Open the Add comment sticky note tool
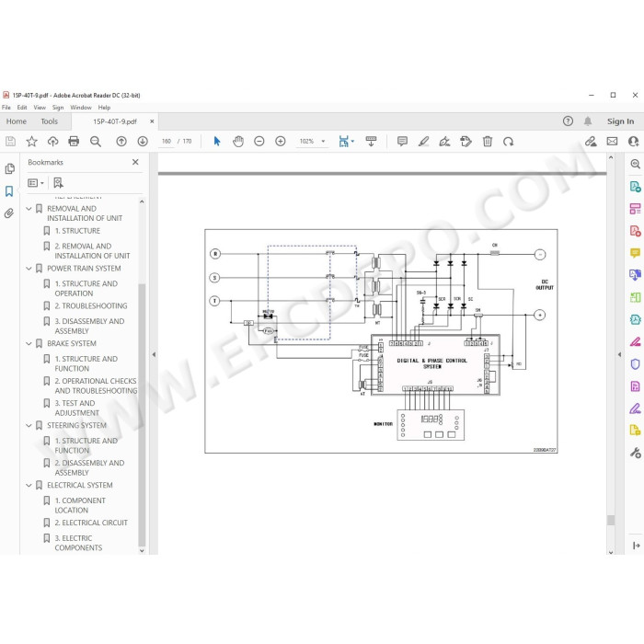 click(x=402, y=142)
